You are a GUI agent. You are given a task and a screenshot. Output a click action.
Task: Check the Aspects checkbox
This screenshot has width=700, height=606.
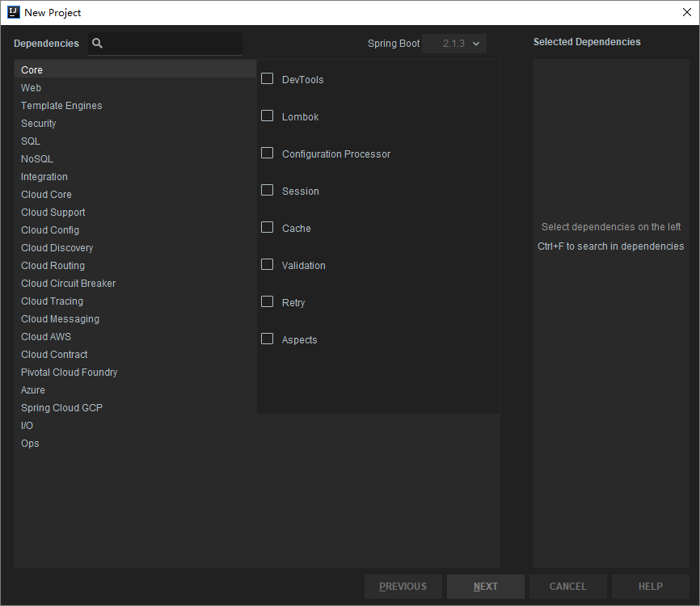[267, 339]
